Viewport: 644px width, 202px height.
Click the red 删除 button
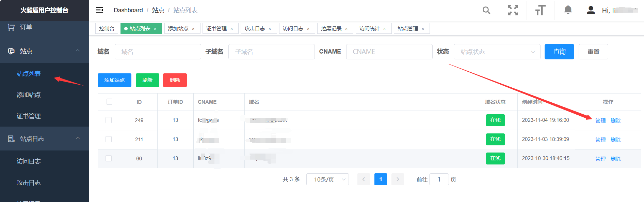tap(175, 80)
